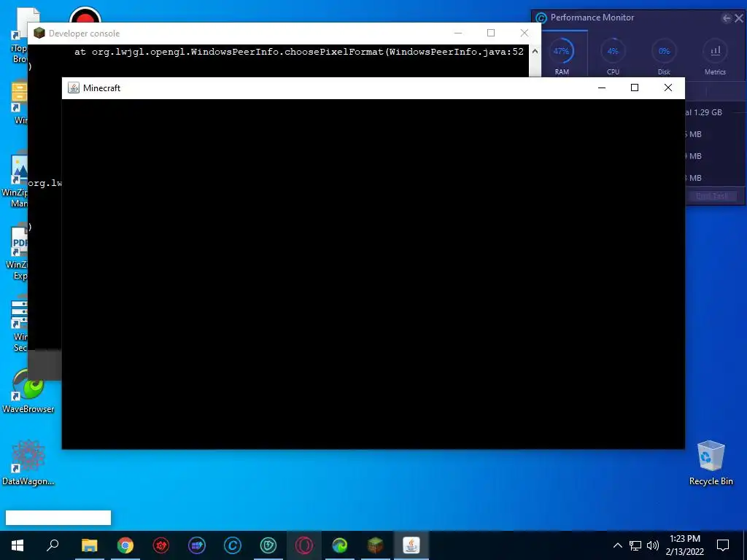Click the '1.29 GB' total memory text
The width and height of the screenshot is (747, 560).
pyautogui.click(x=708, y=112)
